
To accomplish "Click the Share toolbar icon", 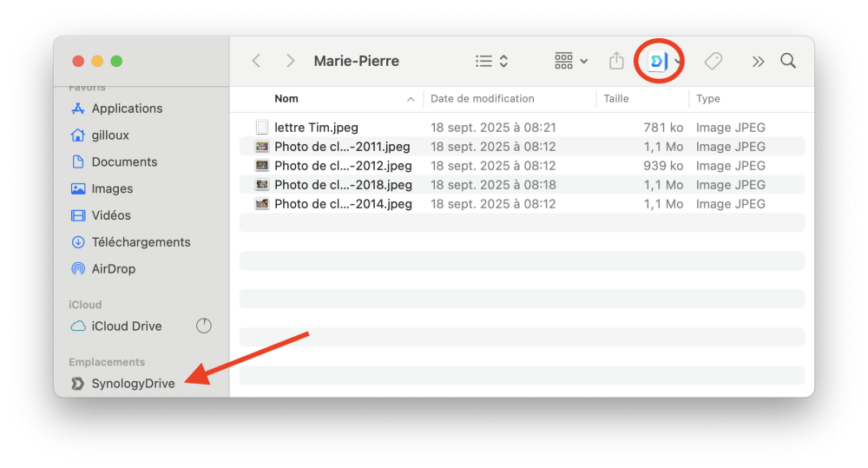I will pos(616,61).
